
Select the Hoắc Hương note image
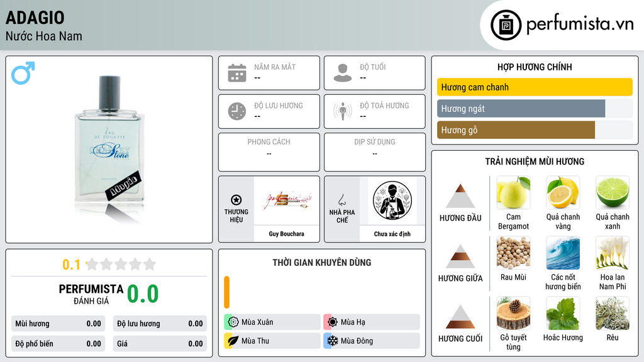tap(563, 313)
